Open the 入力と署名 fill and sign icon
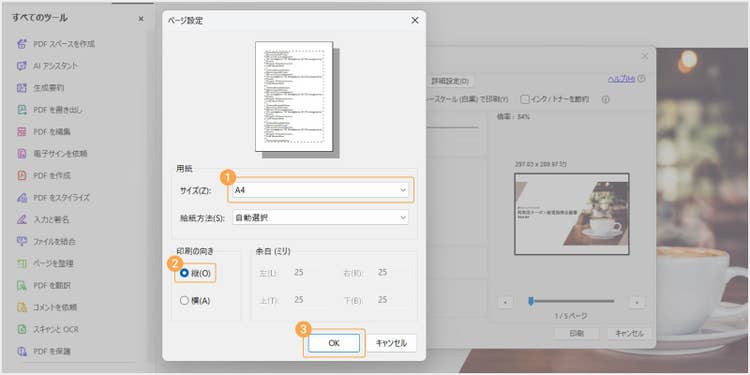750x375 pixels. pos(22,220)
